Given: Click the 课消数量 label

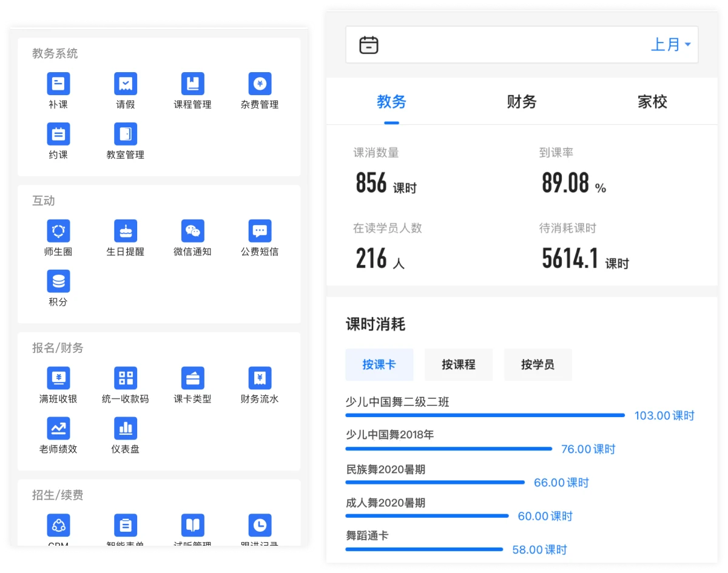Looking at the screenshot, I should click(x=376, y=153).
